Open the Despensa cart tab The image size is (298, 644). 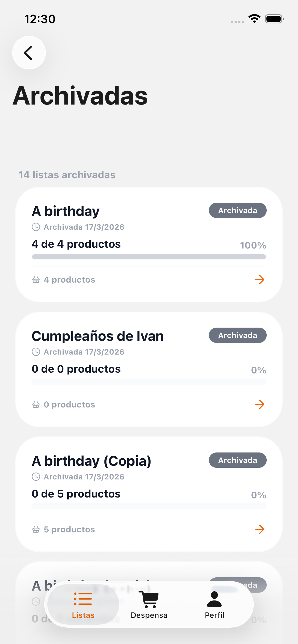149,605
